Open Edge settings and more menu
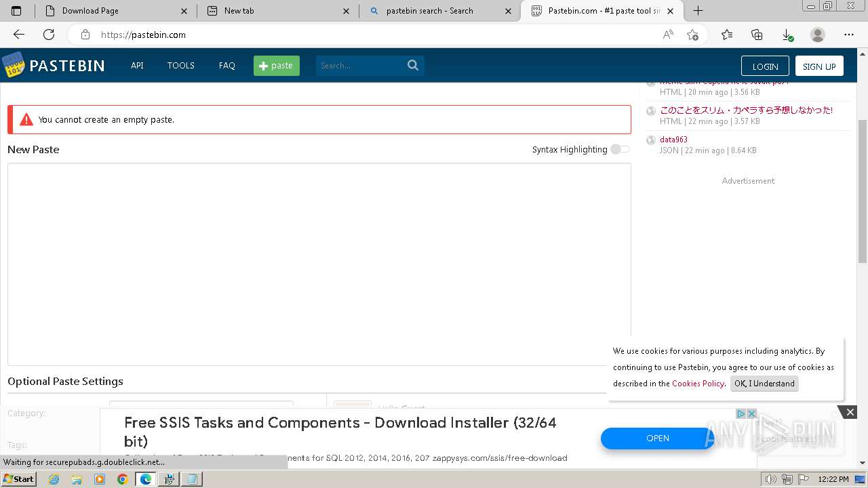 coord(849,35)
